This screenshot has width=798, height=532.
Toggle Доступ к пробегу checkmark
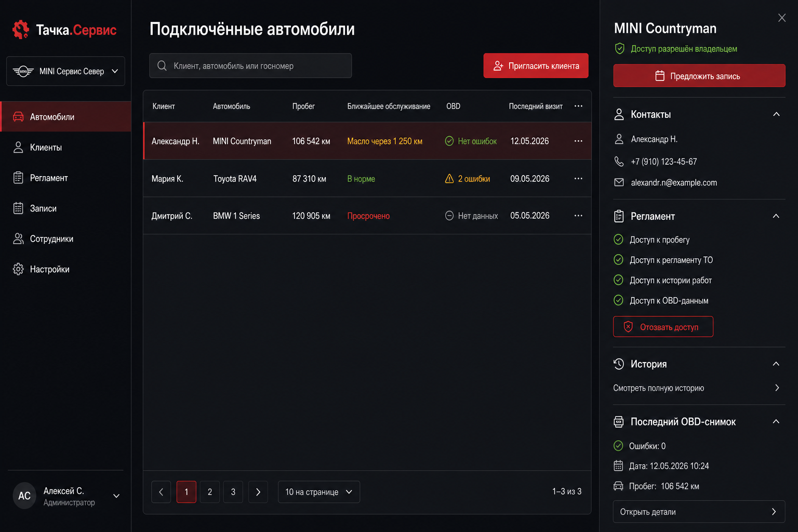click(618, 240)
